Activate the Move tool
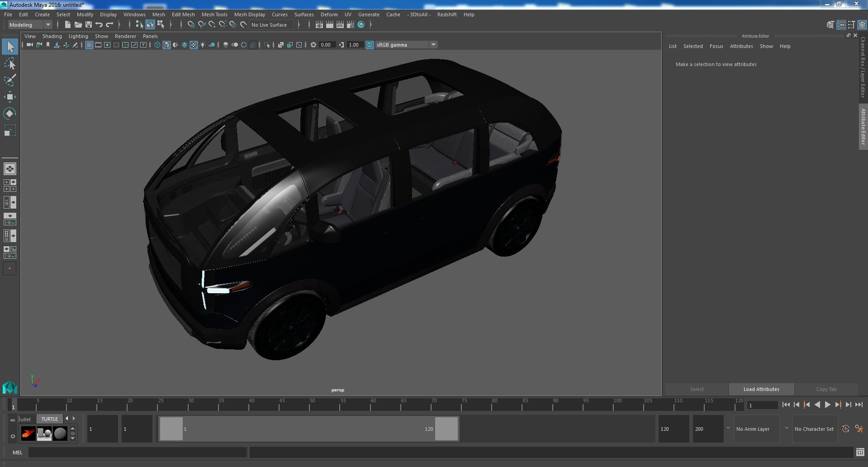Image resolution: width=868 pixels, height=467 pixels. coord(10,97)
